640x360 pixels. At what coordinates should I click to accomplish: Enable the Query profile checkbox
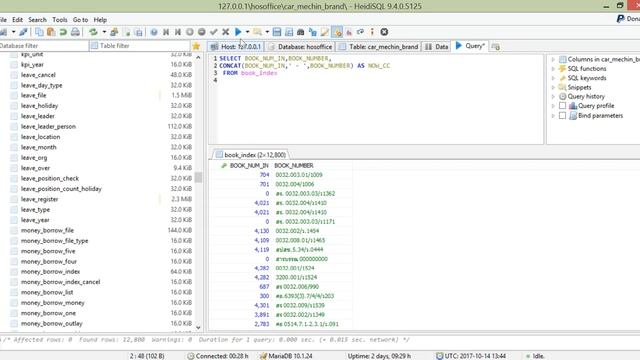[x=562, y=106]
